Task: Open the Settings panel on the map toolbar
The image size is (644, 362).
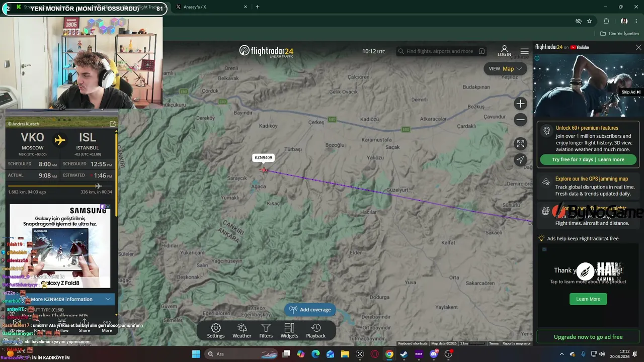Action: (x=216, y=331)
